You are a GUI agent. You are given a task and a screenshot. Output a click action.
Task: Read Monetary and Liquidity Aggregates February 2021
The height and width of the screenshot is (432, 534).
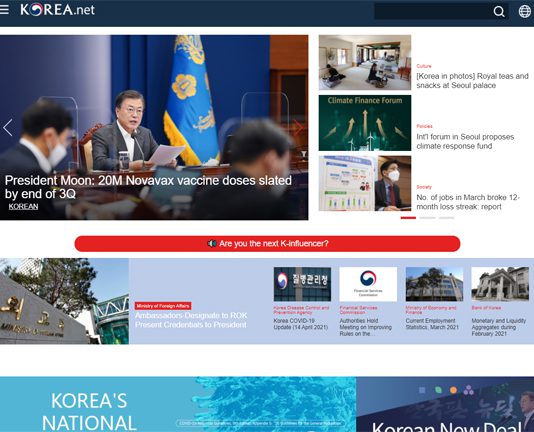coord(499,327)
